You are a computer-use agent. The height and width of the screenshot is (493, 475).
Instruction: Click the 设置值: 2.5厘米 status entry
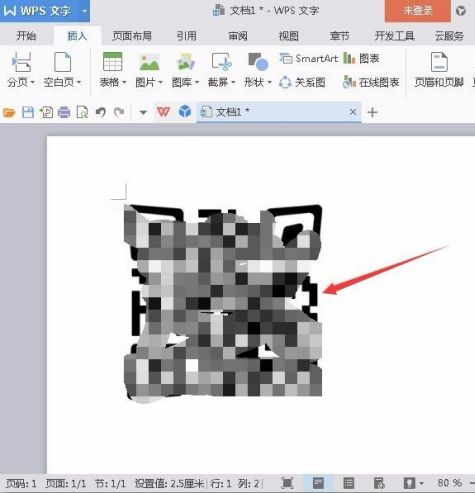point(169,483)
